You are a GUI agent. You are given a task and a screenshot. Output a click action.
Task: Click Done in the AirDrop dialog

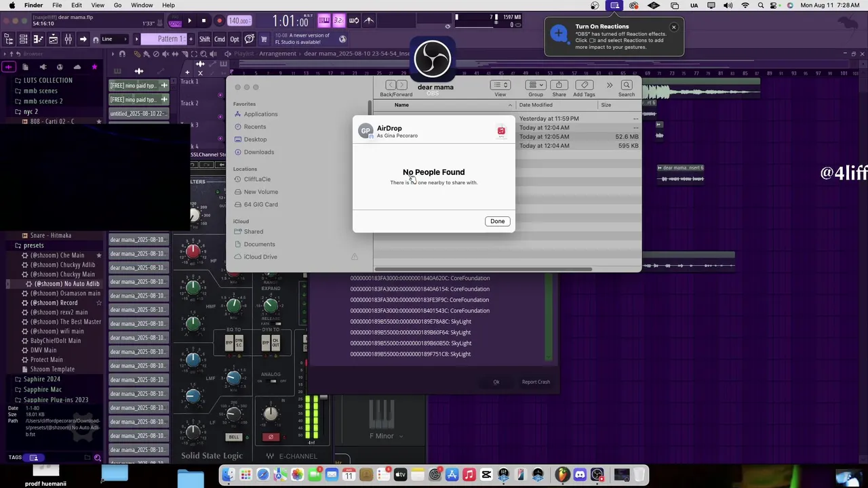497,221
